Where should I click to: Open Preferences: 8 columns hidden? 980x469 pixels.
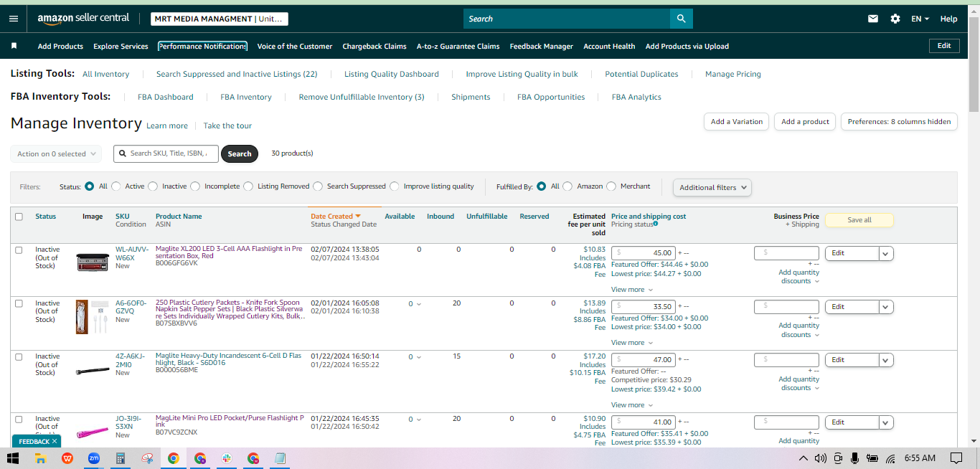900,122
